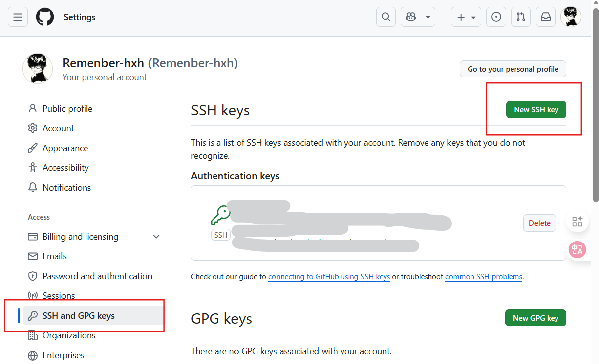This screenshot has height=364, width=599.
Task: Delete the listed authentication key
Action: 539,223
